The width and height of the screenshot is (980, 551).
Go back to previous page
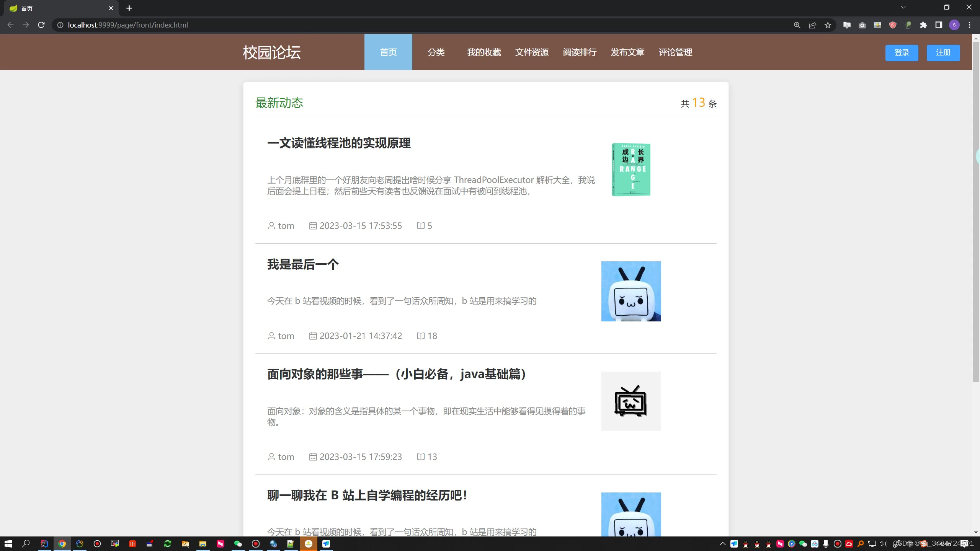(x=10, y=25)
